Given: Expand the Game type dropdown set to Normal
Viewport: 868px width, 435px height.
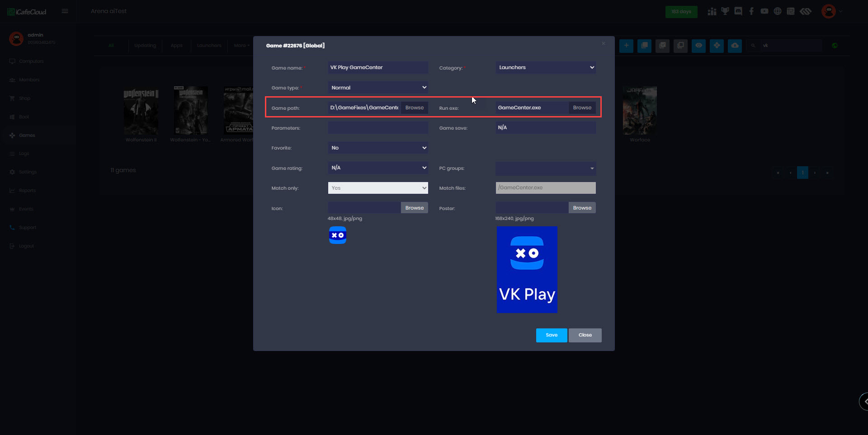Looking at the screenshot, I should (378, 88).
